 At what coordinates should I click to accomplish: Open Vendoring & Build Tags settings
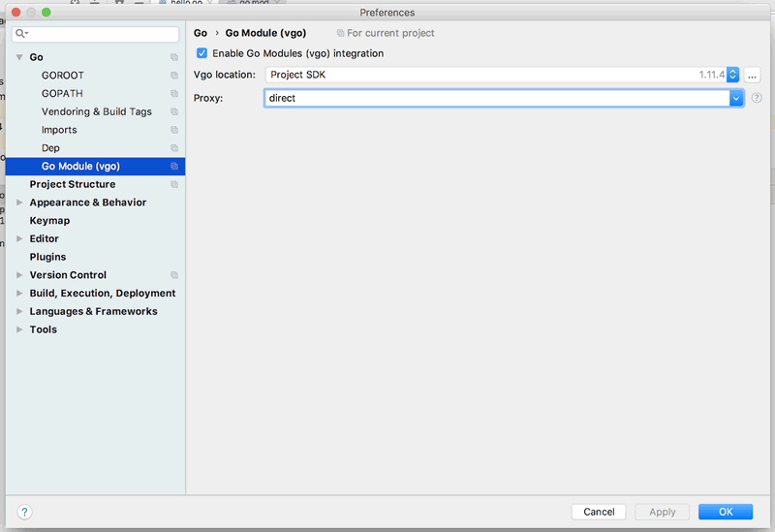[x=95, y=111]
